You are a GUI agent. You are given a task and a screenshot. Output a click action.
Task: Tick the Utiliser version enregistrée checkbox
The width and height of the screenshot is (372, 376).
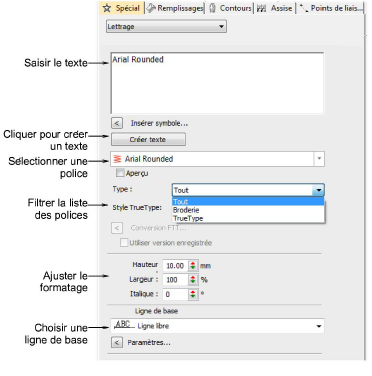click(x=124, y=243)
